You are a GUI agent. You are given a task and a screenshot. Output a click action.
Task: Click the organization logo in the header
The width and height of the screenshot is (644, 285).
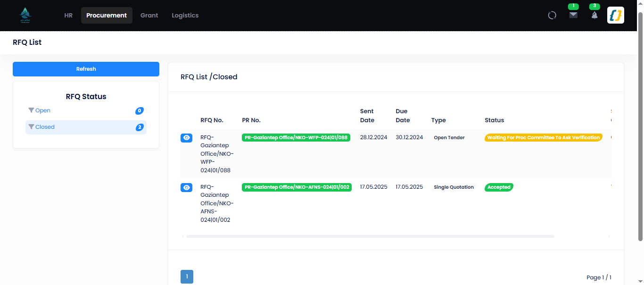click(25, 15)
